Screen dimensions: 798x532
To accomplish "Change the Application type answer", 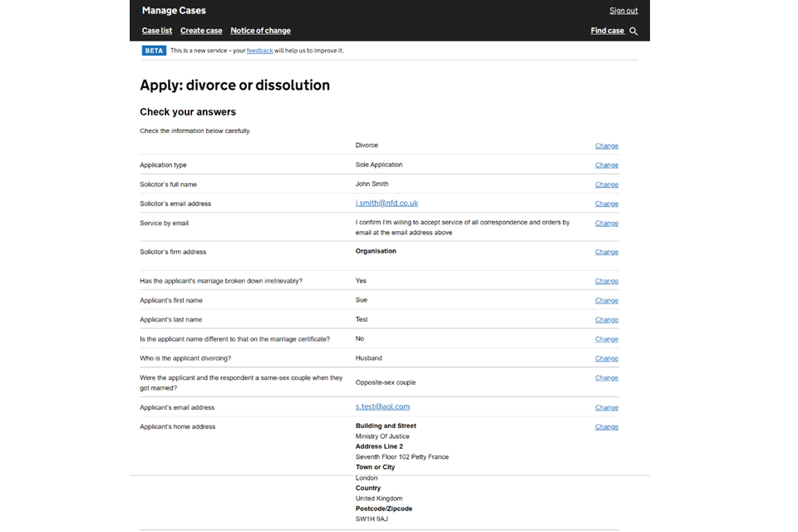I will (606, 165).
